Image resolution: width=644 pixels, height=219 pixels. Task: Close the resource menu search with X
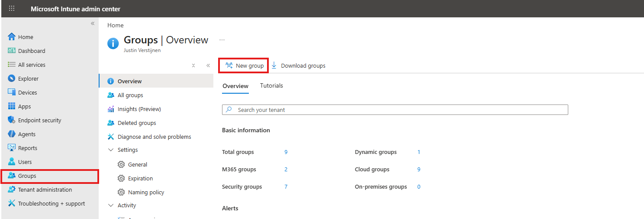click(x=193, y=66)
